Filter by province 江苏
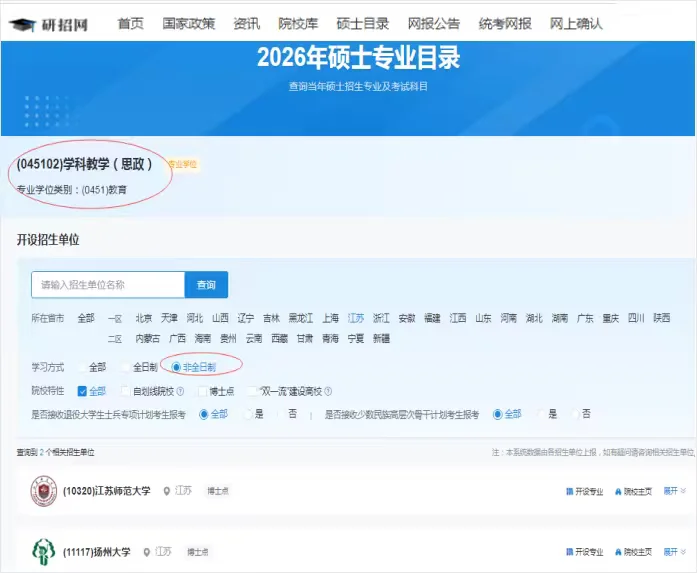This screenshot has height=573, width=697. 356,318
